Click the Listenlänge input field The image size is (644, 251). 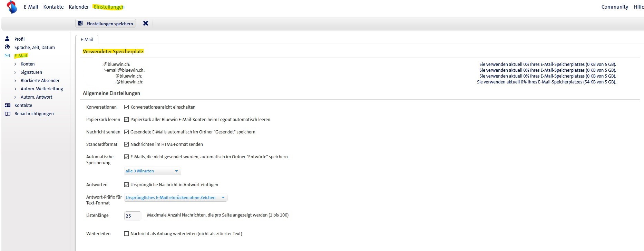point(133,216)
